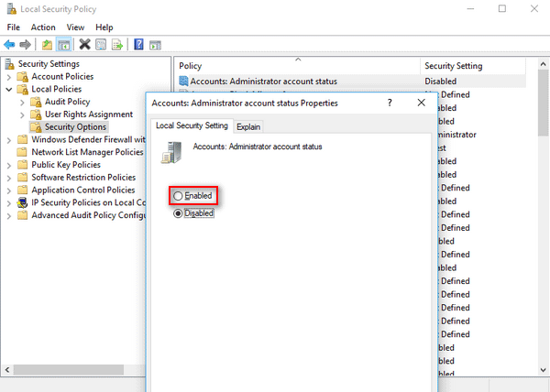Select the Enabled radio button
The image size is (550, 392).
coord(178,196)
